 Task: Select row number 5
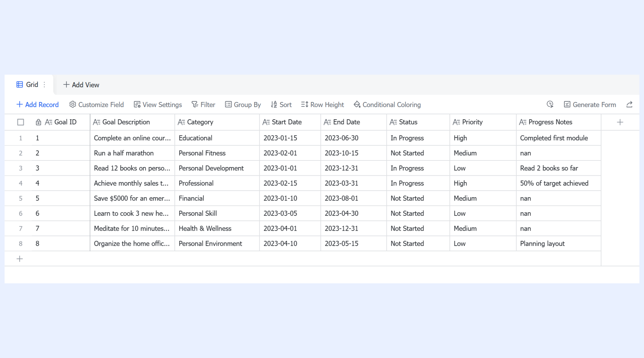point(21,198)
